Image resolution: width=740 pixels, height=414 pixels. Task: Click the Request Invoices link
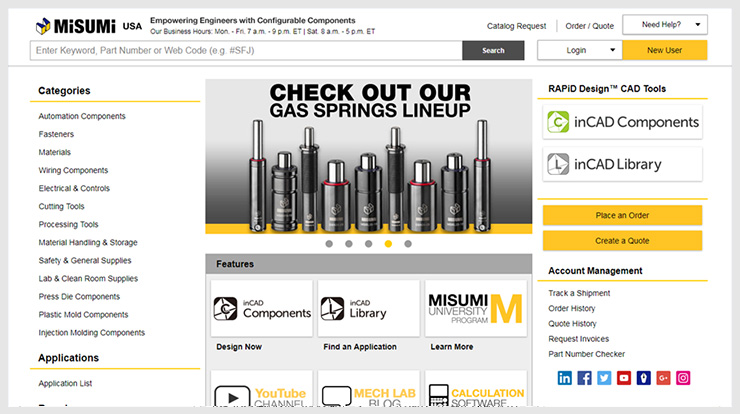(579, 338)
